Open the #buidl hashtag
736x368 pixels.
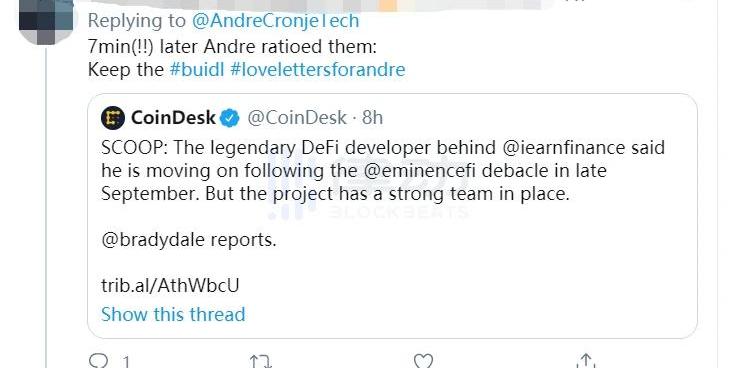coord(197,70)
